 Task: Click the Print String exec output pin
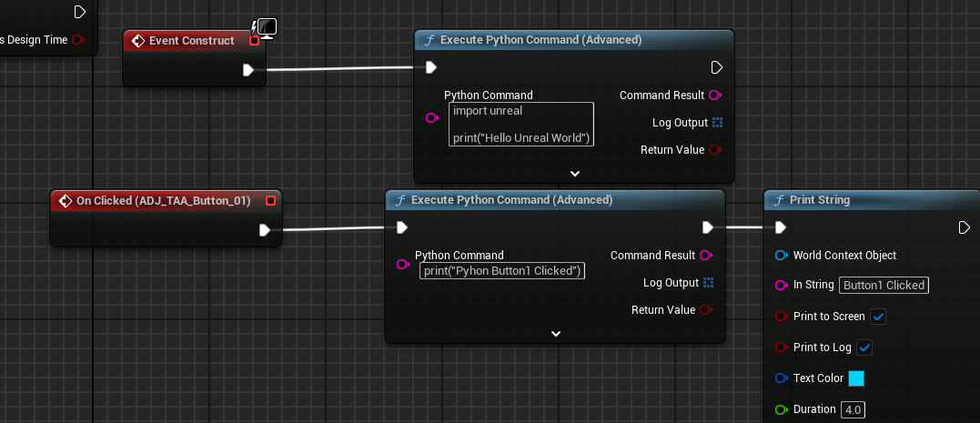(965, 227)
